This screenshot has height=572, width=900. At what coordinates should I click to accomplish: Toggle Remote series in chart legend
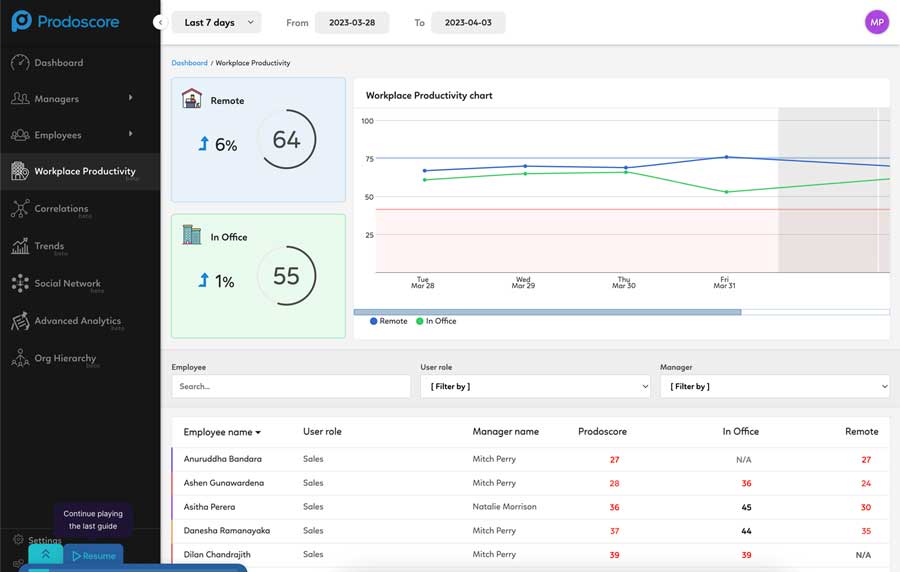389,321
